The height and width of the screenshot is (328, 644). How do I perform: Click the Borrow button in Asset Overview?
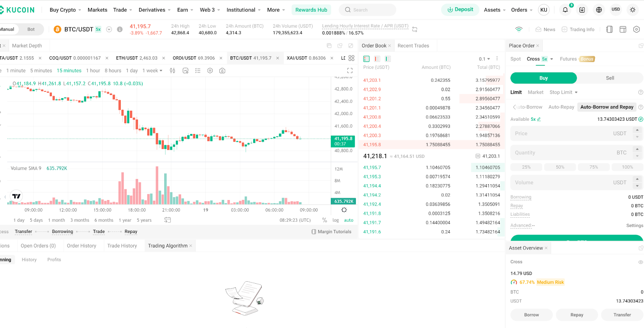531,315
